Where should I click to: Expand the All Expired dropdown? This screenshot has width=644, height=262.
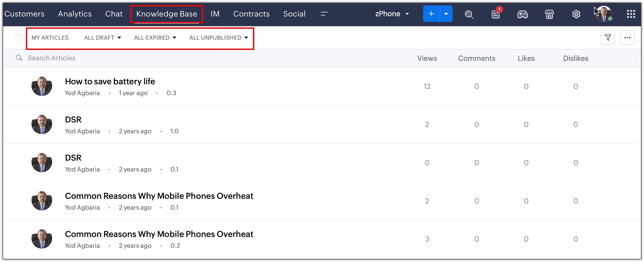click(155, 38)
